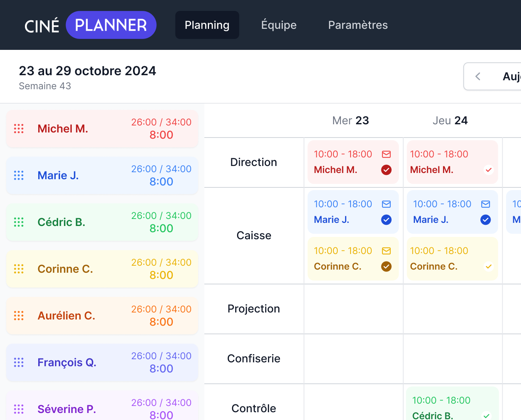The image size is (521, 420).
Task: Click envelope icon on Corinne C. Wednesday shift
Action: 386,251
